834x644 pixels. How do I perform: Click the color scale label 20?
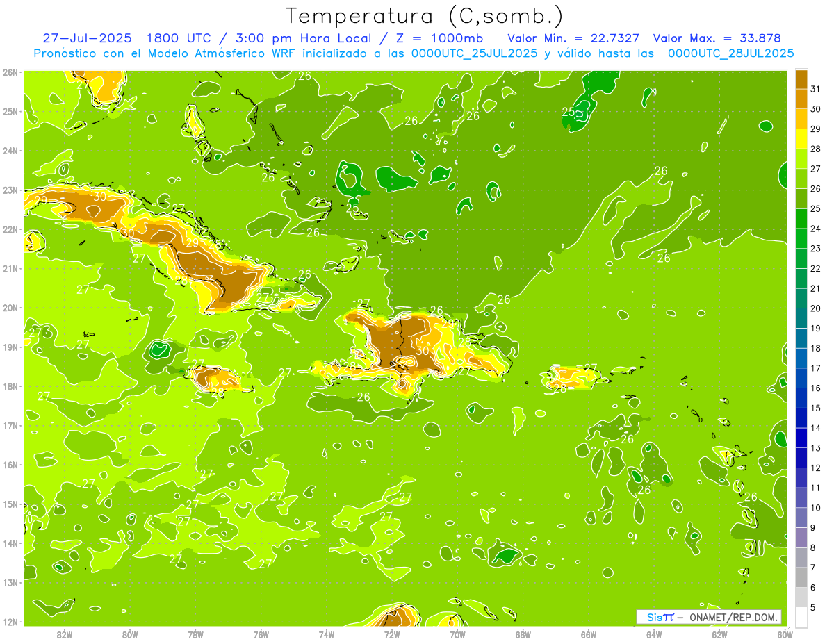pyautogui.click(x=815, y=308)
